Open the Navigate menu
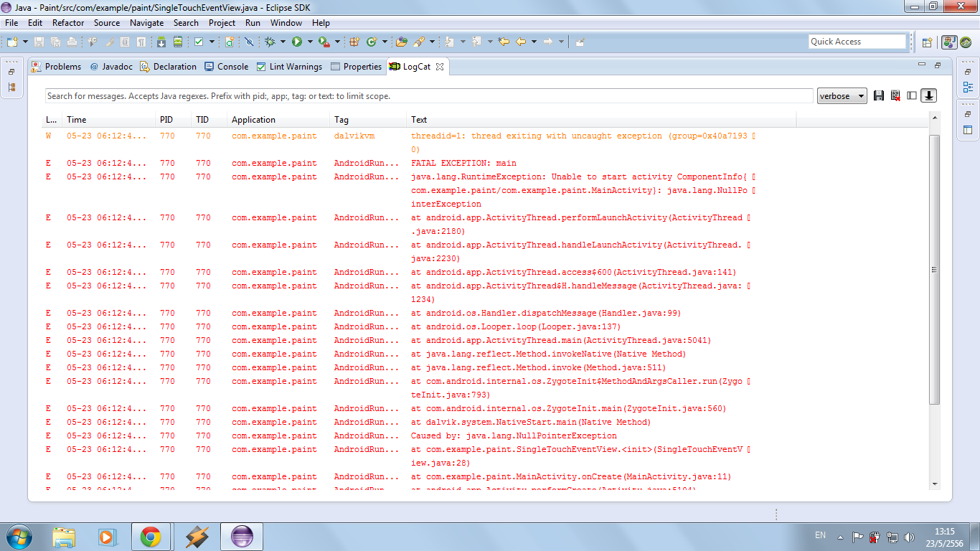This screenshot has height=551, width=980. pos(146,23)
